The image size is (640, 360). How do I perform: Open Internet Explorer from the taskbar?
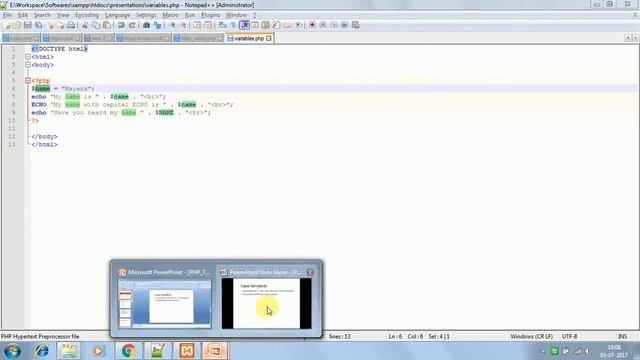coord(42,351)
